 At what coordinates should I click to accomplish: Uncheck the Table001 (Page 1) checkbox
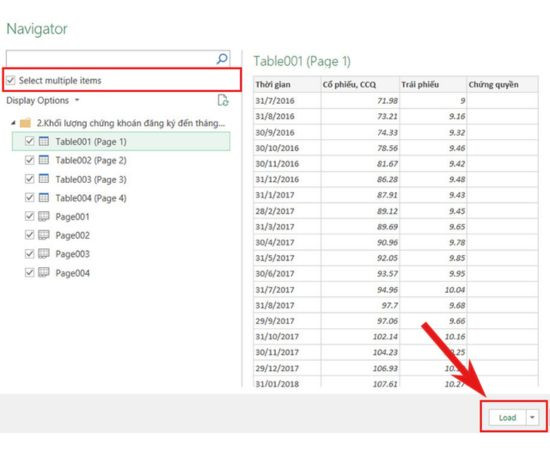click(x=29, y=141)
